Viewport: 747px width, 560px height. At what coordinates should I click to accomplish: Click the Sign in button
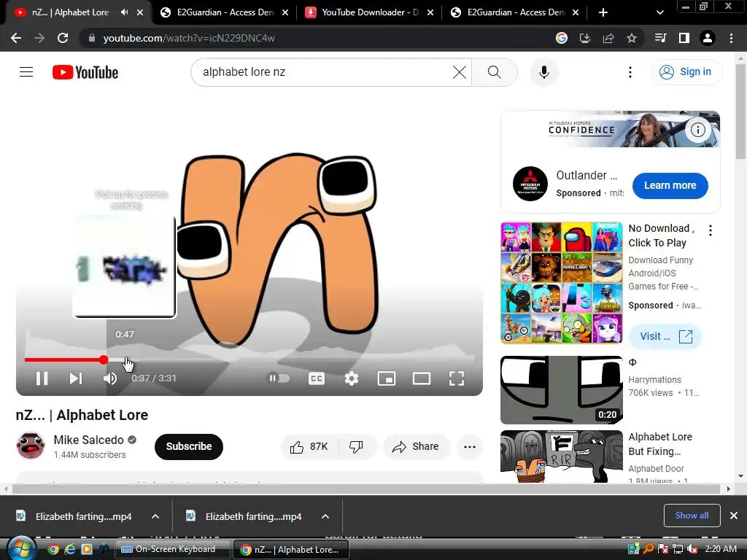pyautogui.click(x=686, y=72)
